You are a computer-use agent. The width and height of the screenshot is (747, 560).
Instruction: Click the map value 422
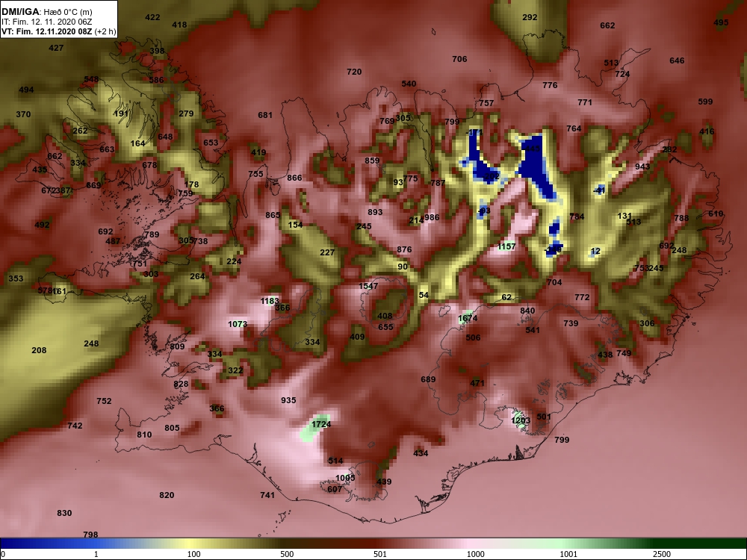(152, 17)
